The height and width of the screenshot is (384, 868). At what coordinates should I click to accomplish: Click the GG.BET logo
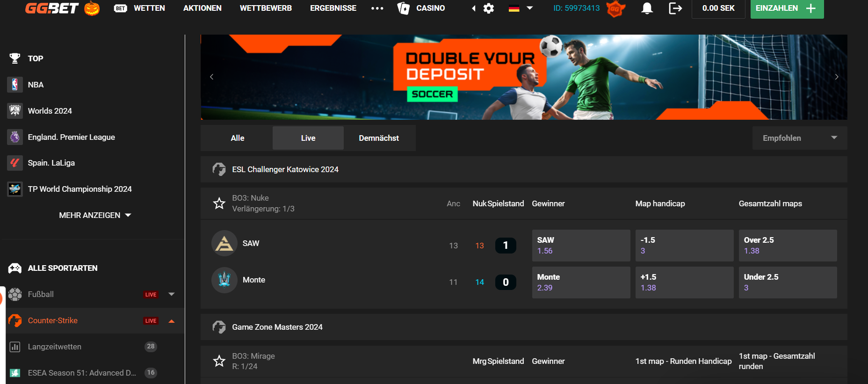coord(52,8)
